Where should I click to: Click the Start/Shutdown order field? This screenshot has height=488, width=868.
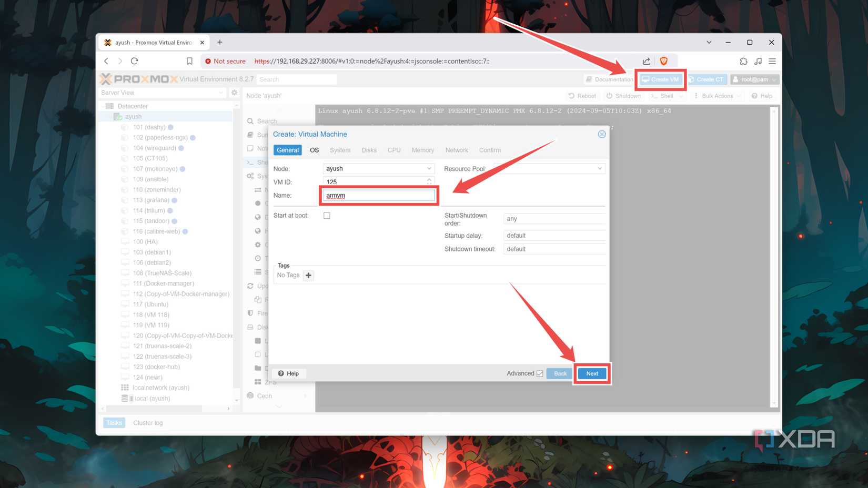tap(554, 219)
